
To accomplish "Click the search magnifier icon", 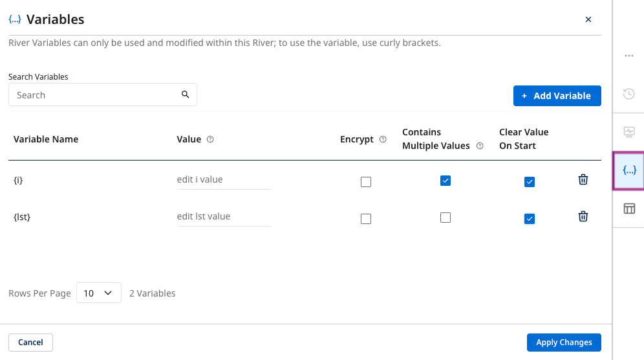I will pyautogui.click(x=186, y=95).
